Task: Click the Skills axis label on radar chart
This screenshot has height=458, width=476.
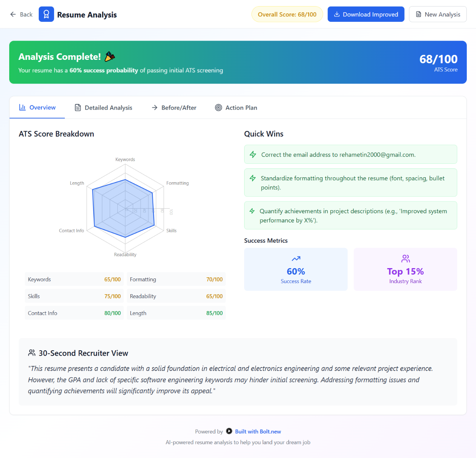Action: click(x=171, y=231)
